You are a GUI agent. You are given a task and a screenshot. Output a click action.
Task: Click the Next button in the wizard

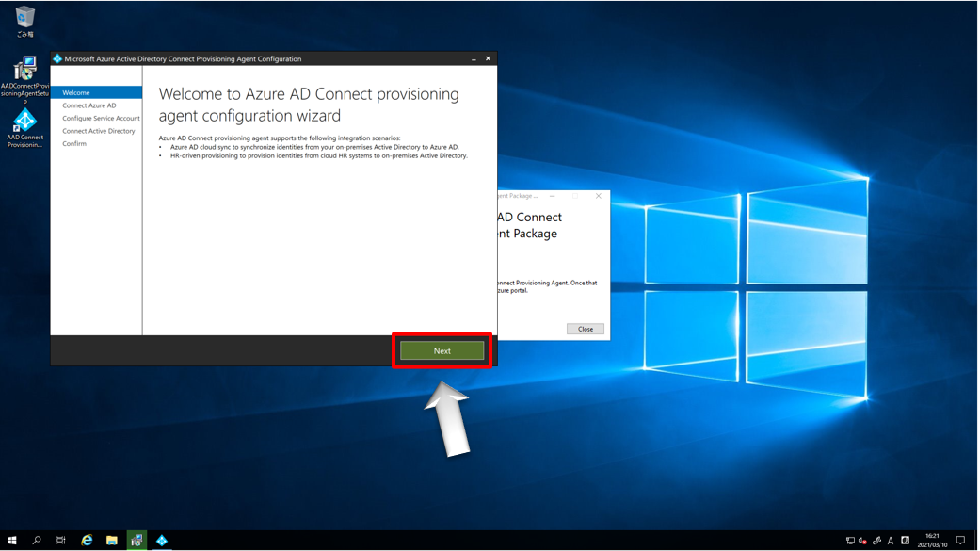click(442, 350)
